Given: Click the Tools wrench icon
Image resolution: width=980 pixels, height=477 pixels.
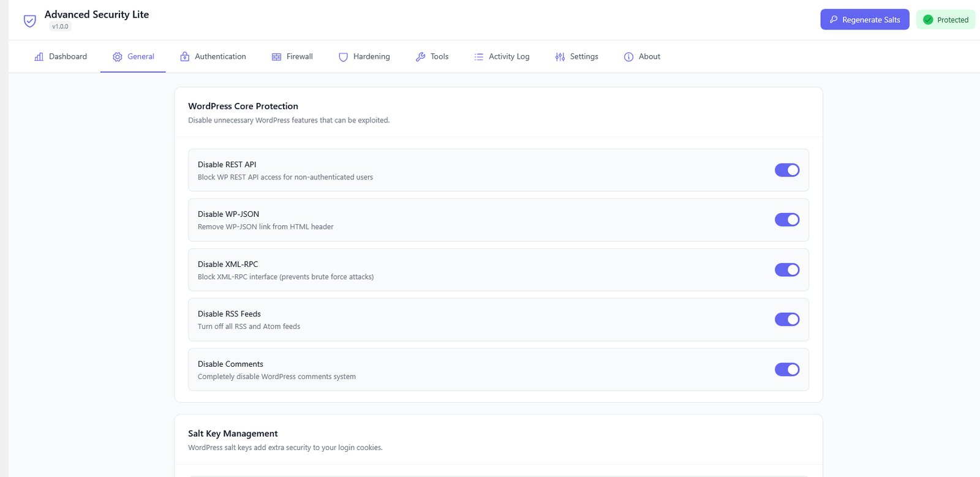Looking at the screenshot, I should point(420,57).
